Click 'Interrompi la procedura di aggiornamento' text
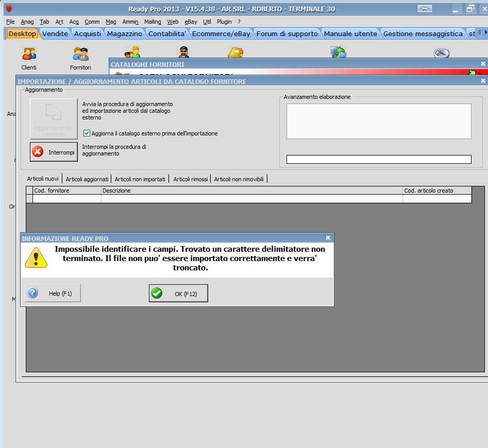 pyautogui.click(x=114, y=150)
